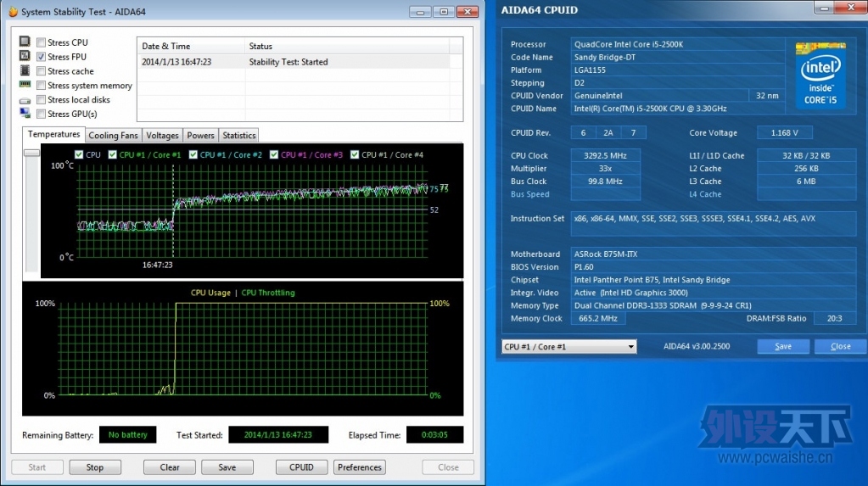
Task: Click the Clear button
Action: [170, 467]
